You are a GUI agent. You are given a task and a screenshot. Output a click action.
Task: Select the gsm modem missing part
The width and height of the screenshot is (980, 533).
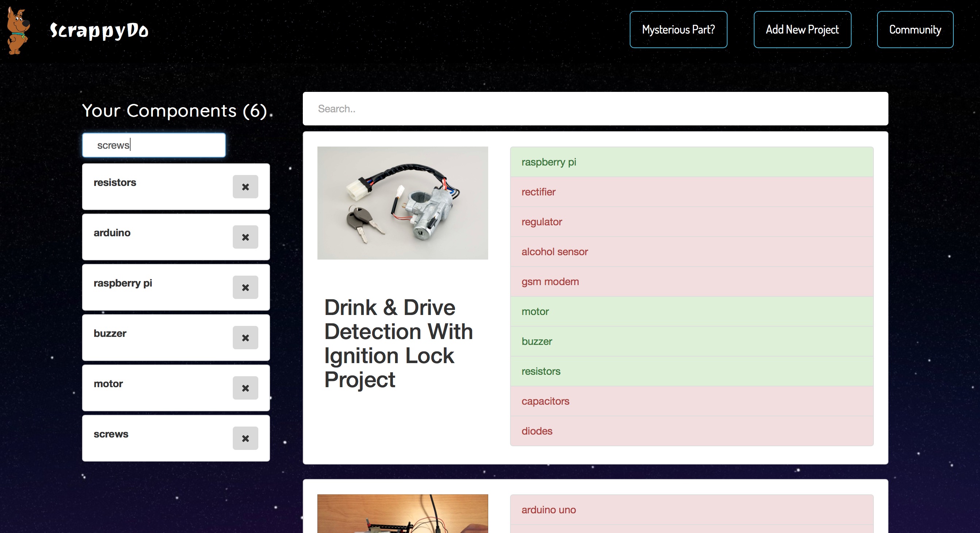tap(691, 282)
